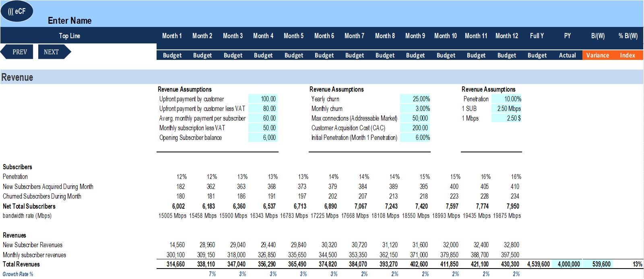Viewport: 644px width, 279px height.
Task: Edit 1 Mbps value 2.50 $
Action: click(x=506, y=118)
